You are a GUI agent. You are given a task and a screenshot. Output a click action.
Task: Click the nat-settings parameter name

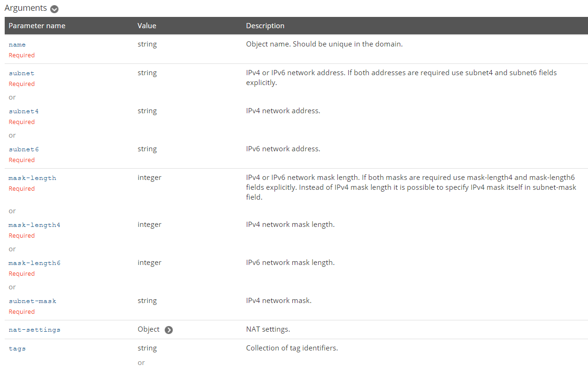tap(34, 330)
